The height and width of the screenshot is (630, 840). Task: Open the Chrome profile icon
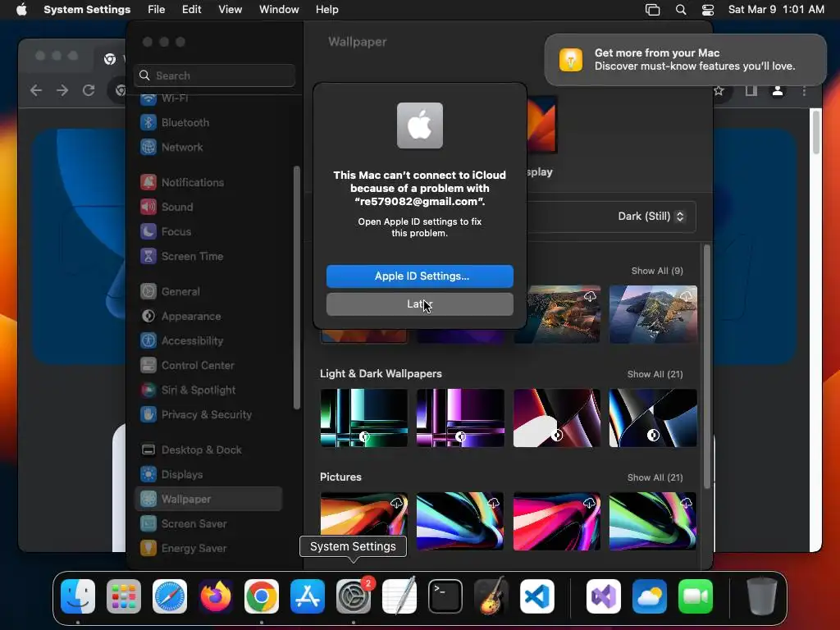(778, 91)
